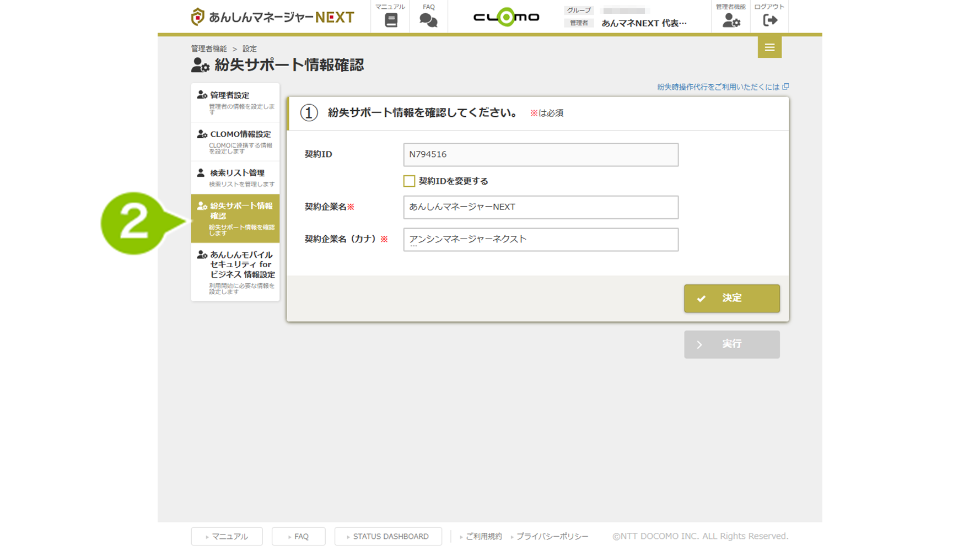980x551 pixels.
Task: Click the あんしんマネージャーNEXT shield logo
Action: tap(197, 17)
